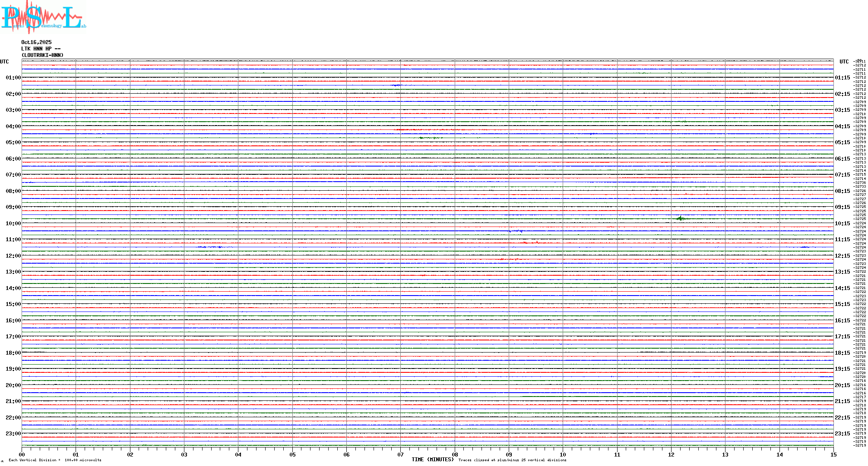Select the 20:15 label on right side
The image size is (868, 466).
pos(842,385)
